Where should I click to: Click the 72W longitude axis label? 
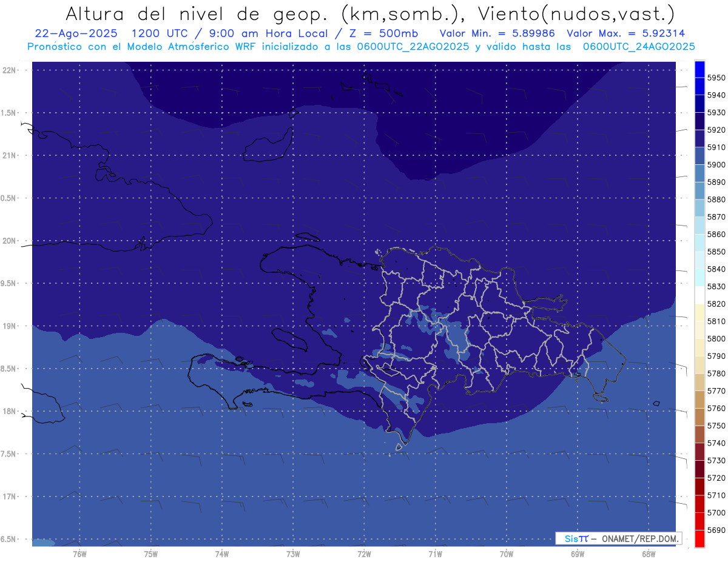coord(364,554)
